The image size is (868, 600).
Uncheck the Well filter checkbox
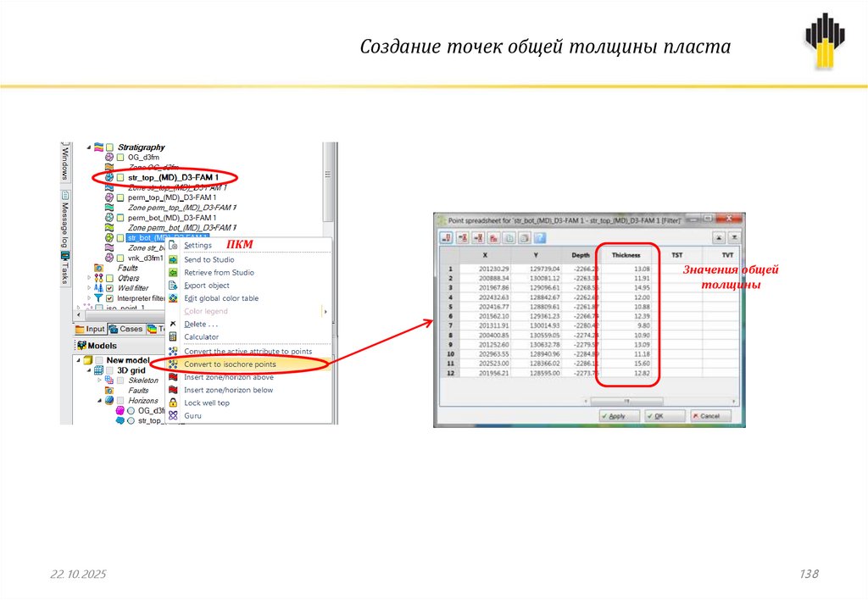[x=109, y=288]
